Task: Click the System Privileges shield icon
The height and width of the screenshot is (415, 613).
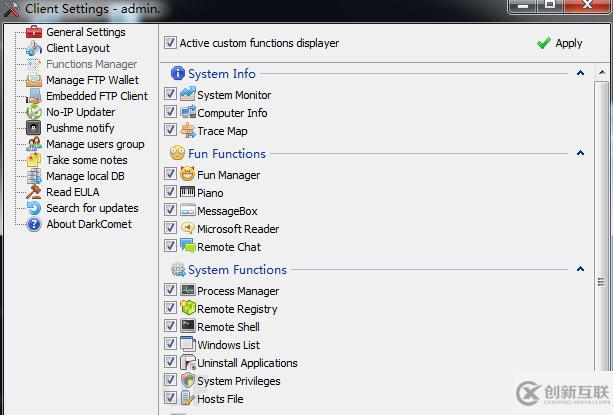Action: click(188, 380)
